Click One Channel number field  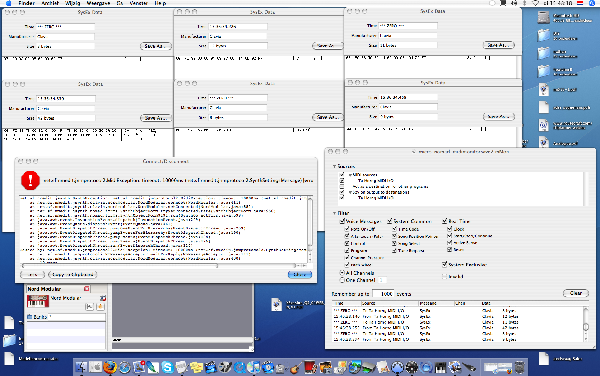pos(382,280)
